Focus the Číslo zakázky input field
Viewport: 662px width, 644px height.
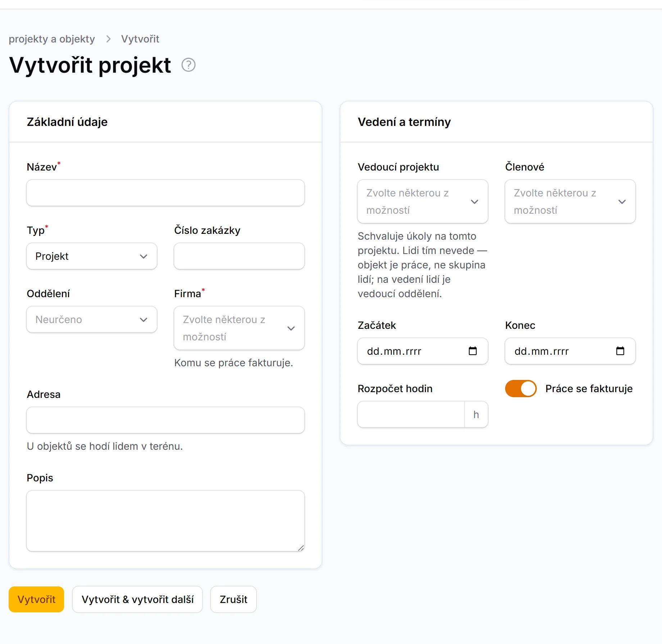239,256
